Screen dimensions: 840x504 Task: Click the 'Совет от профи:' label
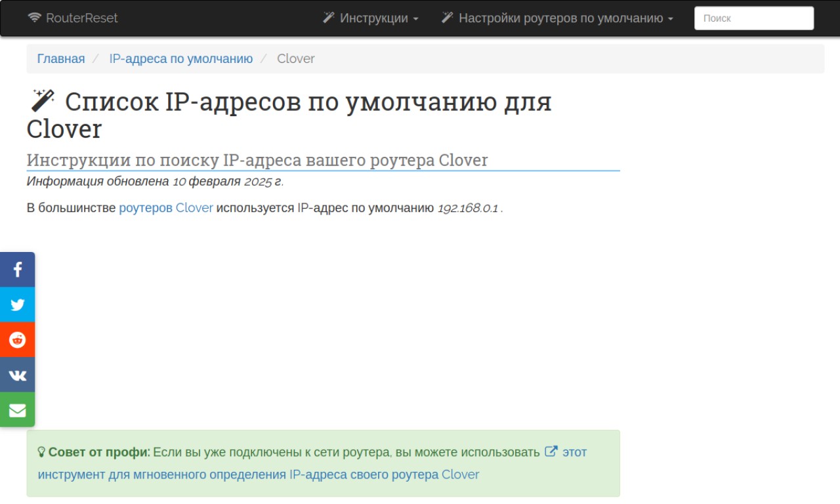pos(99,452)
